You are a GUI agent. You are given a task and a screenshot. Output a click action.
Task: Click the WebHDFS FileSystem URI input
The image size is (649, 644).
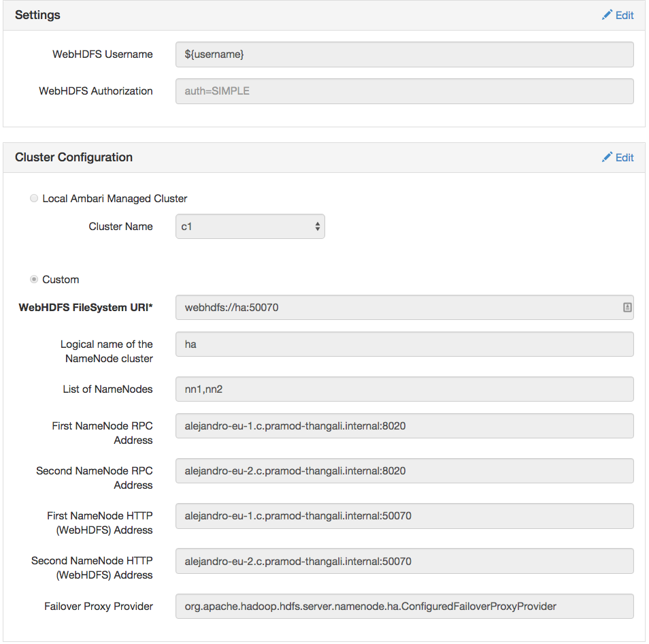(x=395, y=307)
